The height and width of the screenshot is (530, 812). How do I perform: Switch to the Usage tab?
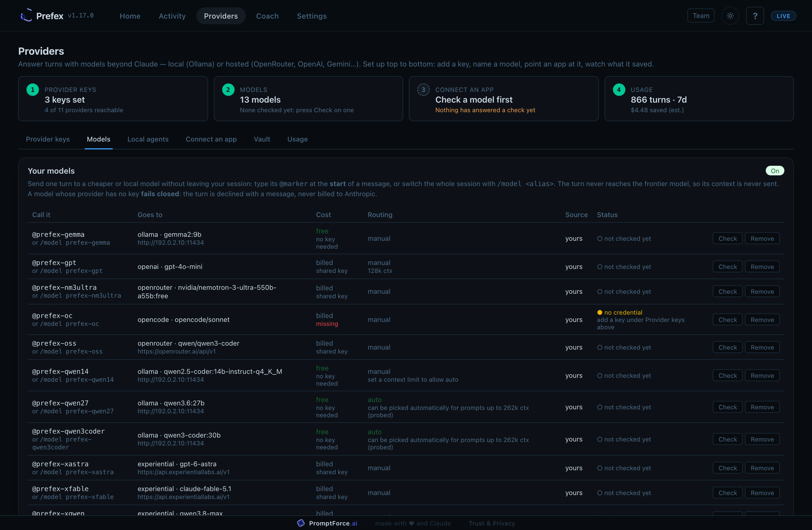297,139
